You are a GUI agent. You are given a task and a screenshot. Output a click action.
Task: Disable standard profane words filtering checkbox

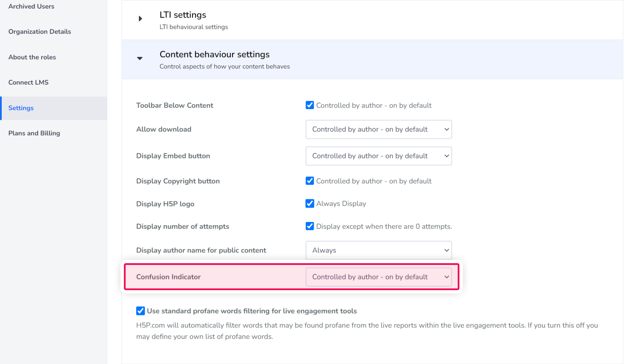click(x=141, y=311)
